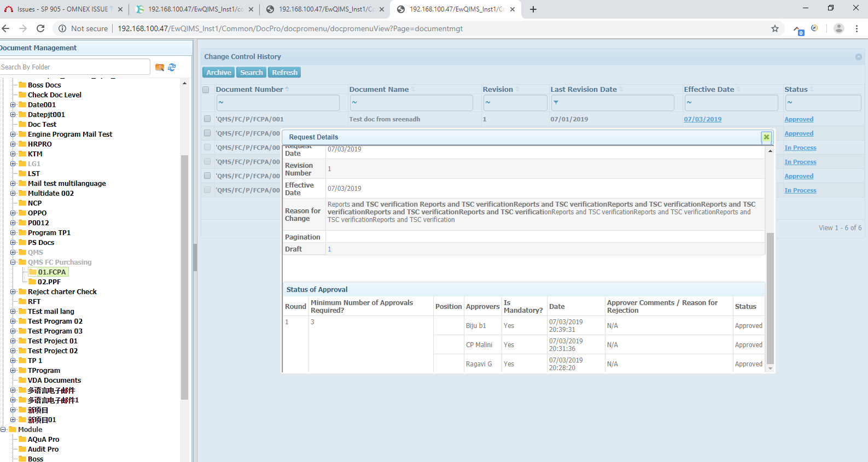Expand the HRPRO folder node
The width and height of the screenshot is (868, 462).
(x=13, y=144)
